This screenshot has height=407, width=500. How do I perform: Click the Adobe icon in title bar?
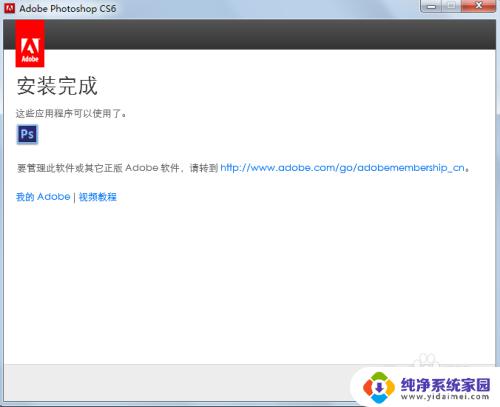tap(10, 8)
